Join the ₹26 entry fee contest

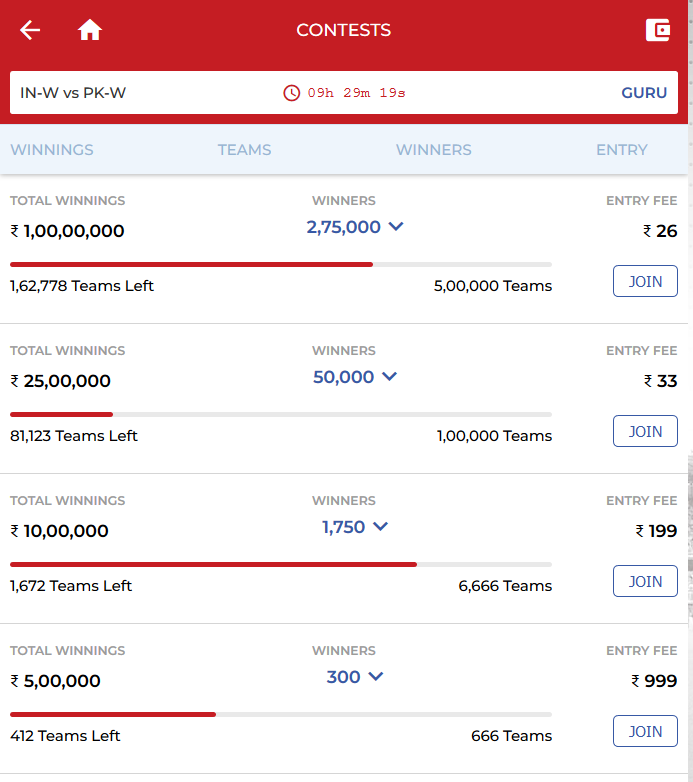(645, 281)
